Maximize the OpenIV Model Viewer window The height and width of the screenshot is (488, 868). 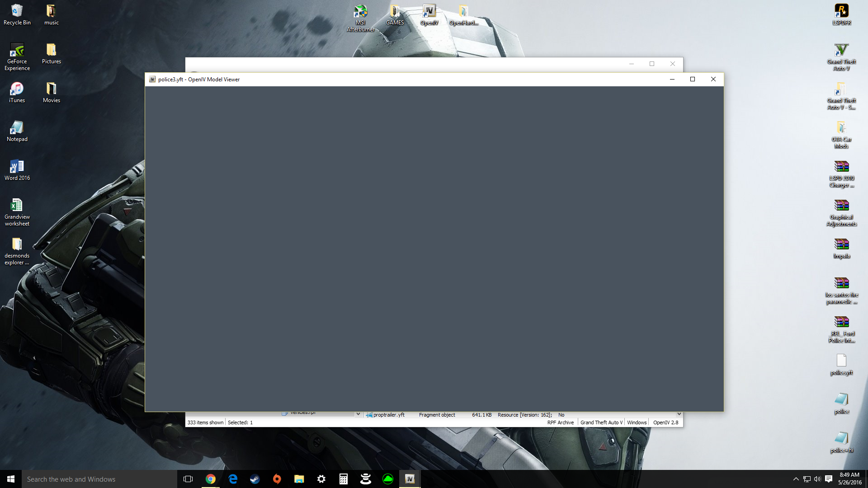click(692, 80)
